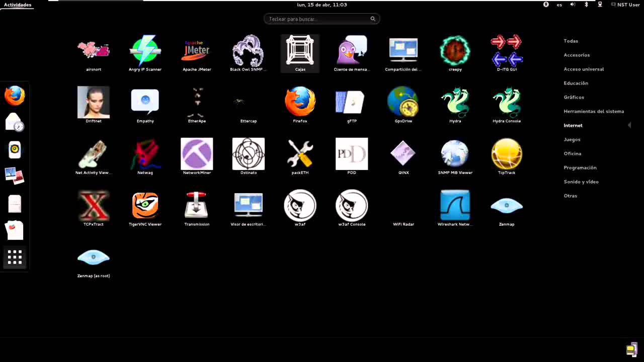644x362 pixels.
Task: Launch the creepy application
Action: coord(455,53)
